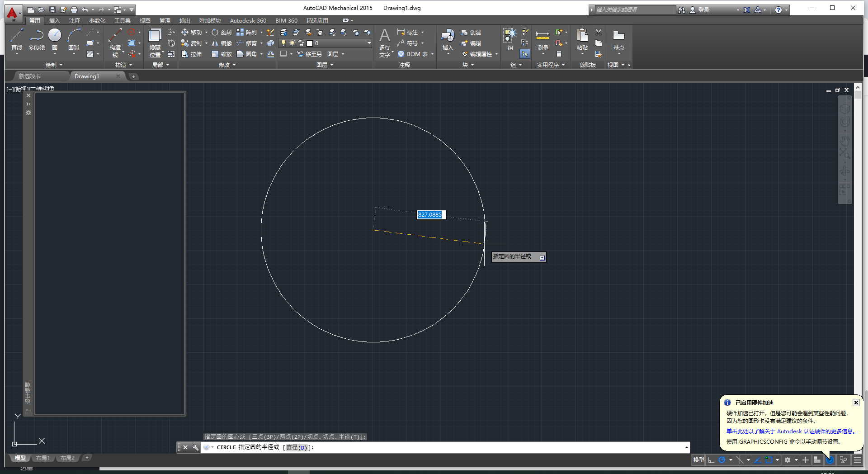The height and width of the screenshot is (474, 868).
Task: Click the layer color white swatch
Action: (x=310, y=43)
